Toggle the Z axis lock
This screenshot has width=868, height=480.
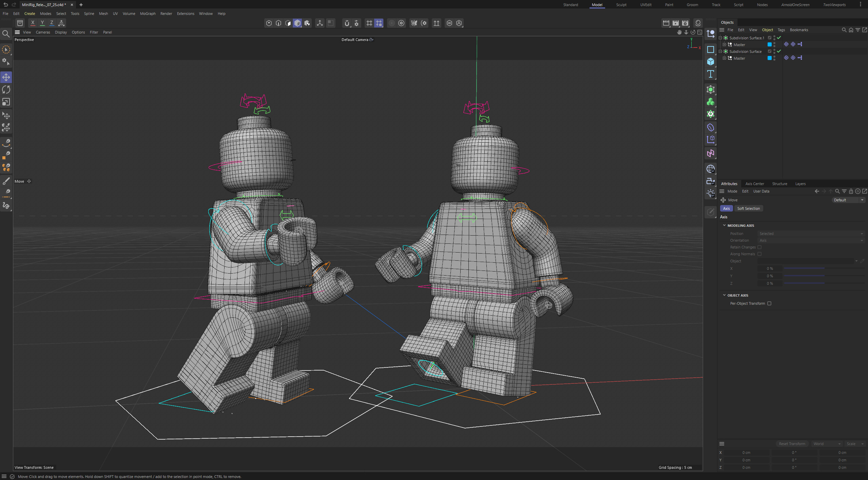point(52,23)
